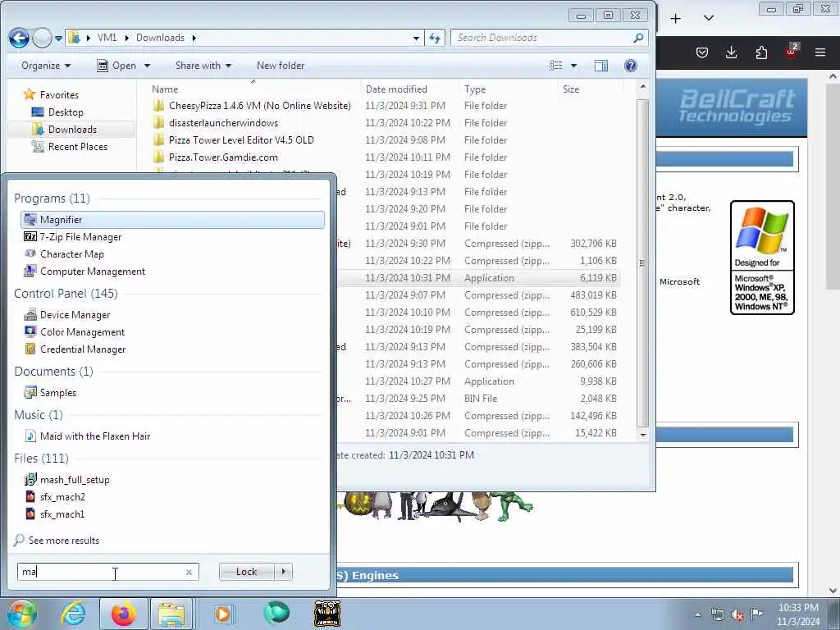Open Color Management control panel item
This screenshot has width=840, height=630.
(75, 331)
